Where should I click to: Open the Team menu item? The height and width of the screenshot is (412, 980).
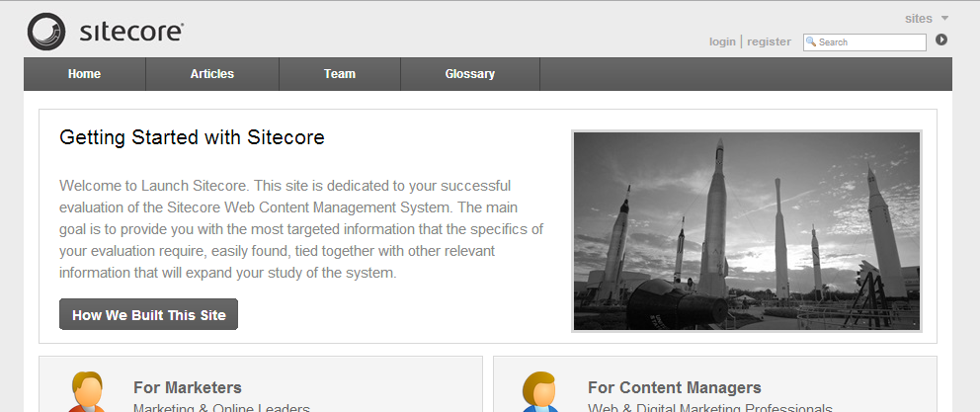tap(340, 74)
